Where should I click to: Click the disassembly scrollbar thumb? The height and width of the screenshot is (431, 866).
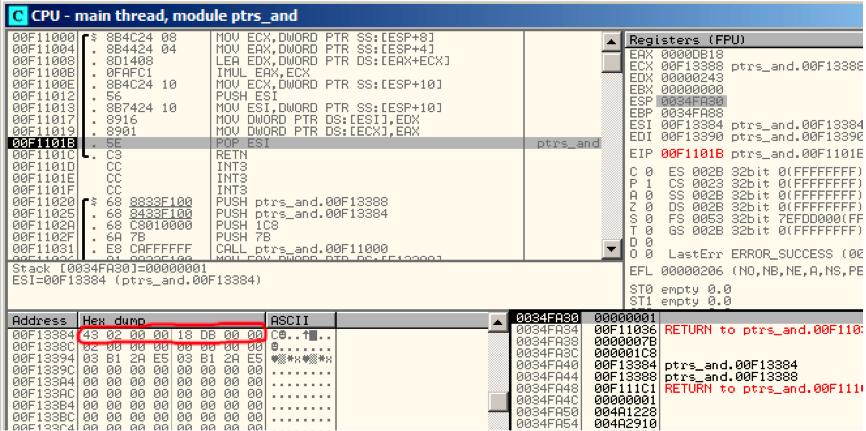[611, 61]
